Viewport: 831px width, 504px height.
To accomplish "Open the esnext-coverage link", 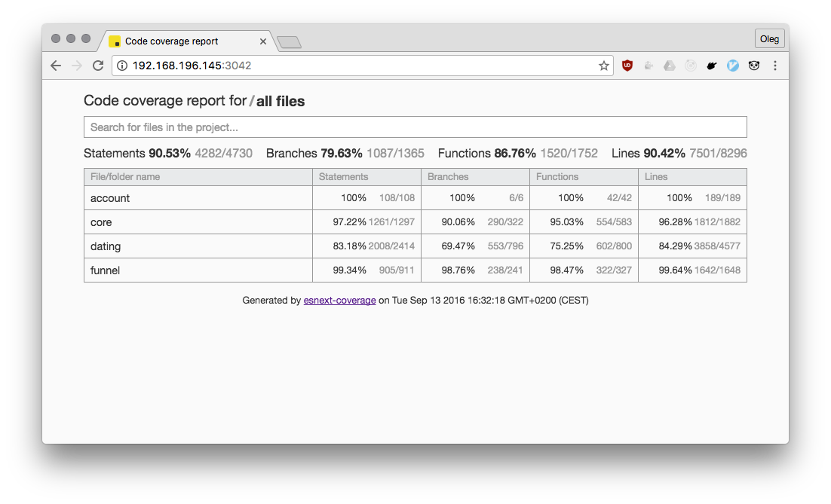I will (339, 300).
